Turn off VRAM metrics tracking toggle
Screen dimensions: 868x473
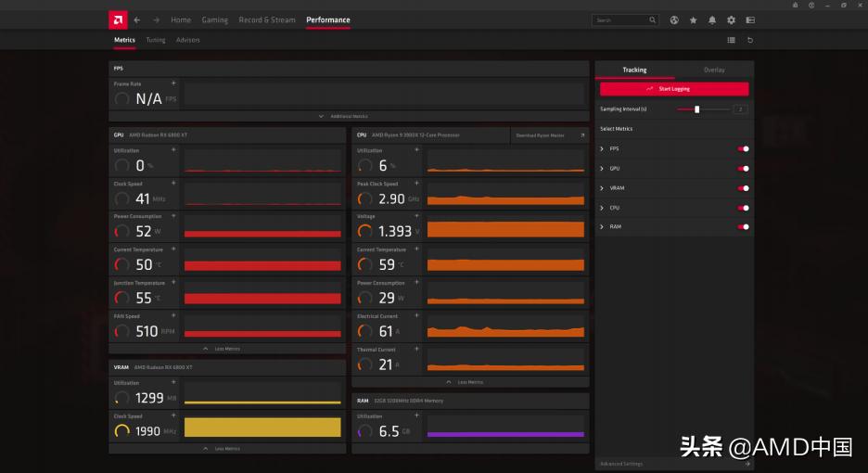tap(743, 188)
